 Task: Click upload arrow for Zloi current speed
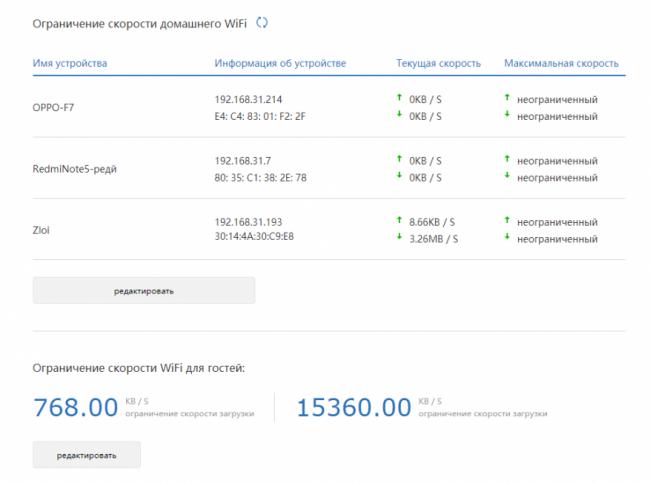click(400, 220)
